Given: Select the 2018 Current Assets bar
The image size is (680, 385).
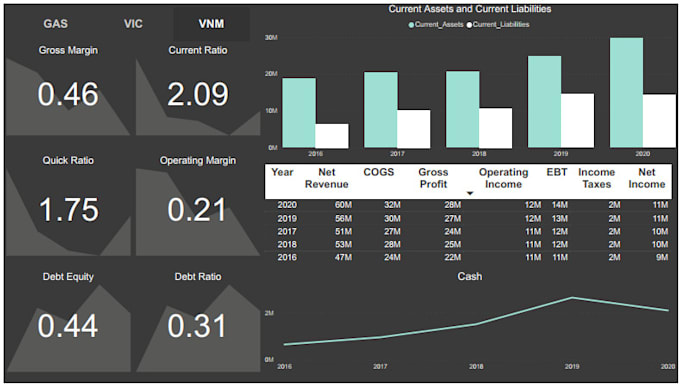Looking at the screenshot, I should pyautogui.click(x=463, y=109).
